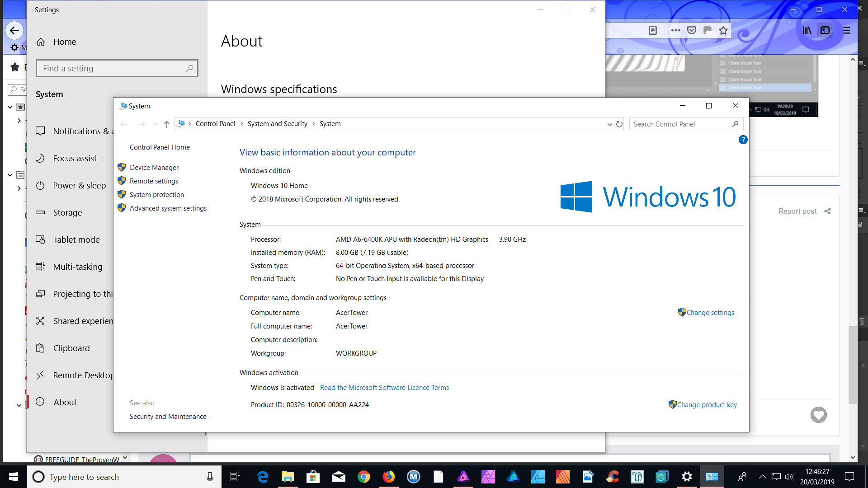Show hidden system tray icons
Screen dimensions: 868x488
(762, 477)
